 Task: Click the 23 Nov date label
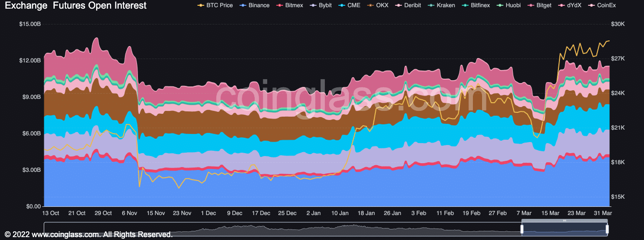182,213
